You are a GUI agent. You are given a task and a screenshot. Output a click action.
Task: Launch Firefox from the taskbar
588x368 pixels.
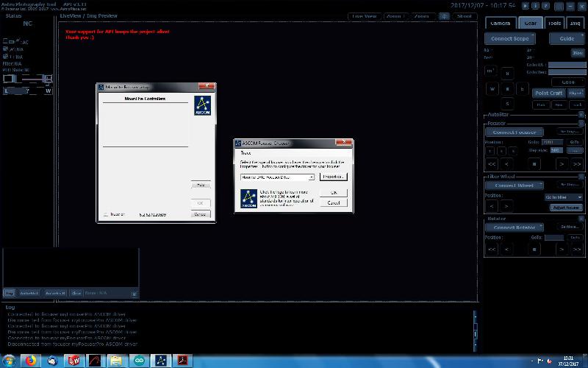(30, 361)
